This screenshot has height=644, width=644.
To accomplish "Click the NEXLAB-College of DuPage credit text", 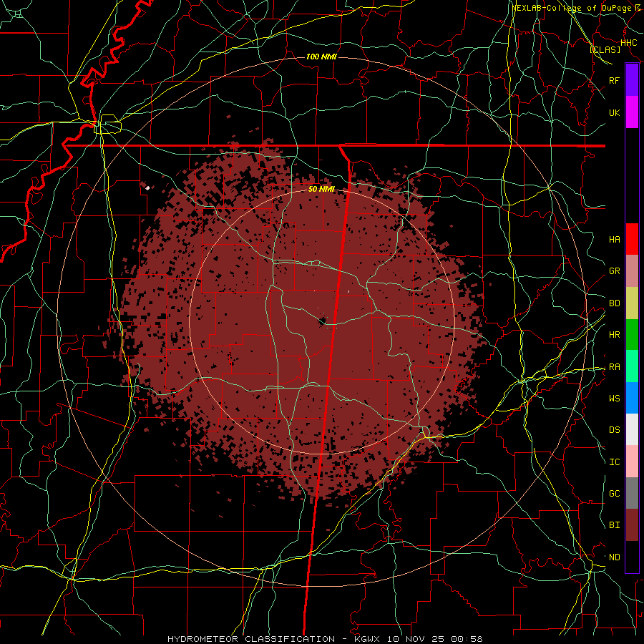I will [575, 8].
